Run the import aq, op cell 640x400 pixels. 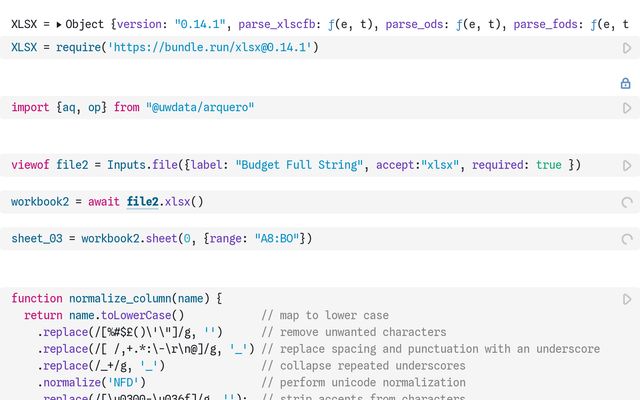(627, 107)
